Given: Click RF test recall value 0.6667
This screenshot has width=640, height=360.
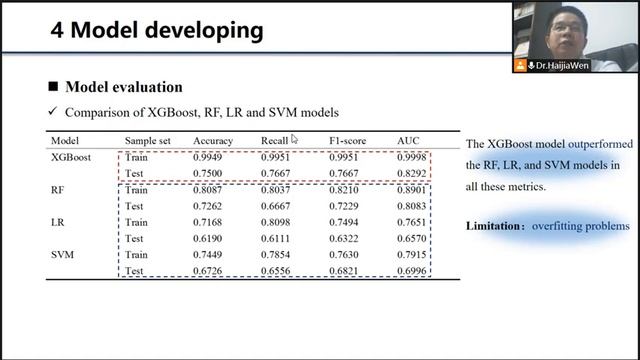Looking at the screenshot, I should 276,206.
